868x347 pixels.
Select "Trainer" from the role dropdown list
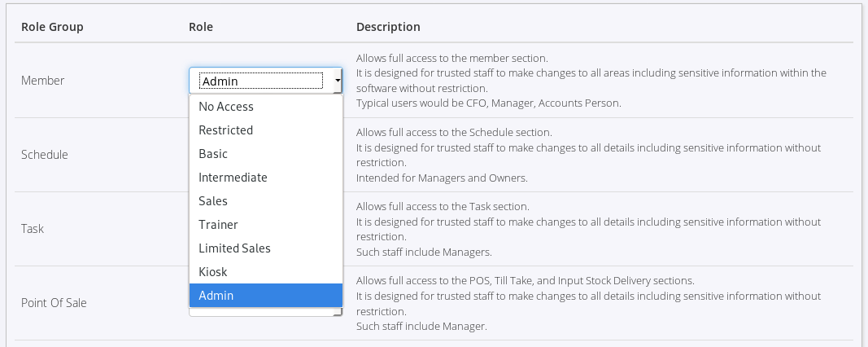point(218,225)
